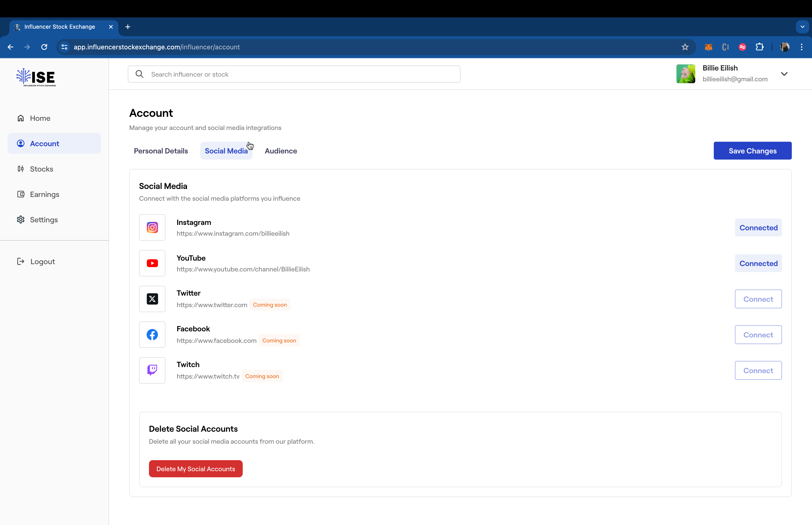This screenshot has width=812, height=525.
Task: Switch to Personal Details tab
Action: pyautogui.click(x=161, y=151)
